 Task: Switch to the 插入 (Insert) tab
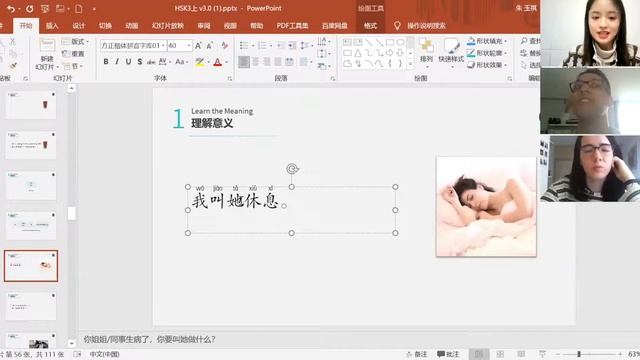pos(52,25)
